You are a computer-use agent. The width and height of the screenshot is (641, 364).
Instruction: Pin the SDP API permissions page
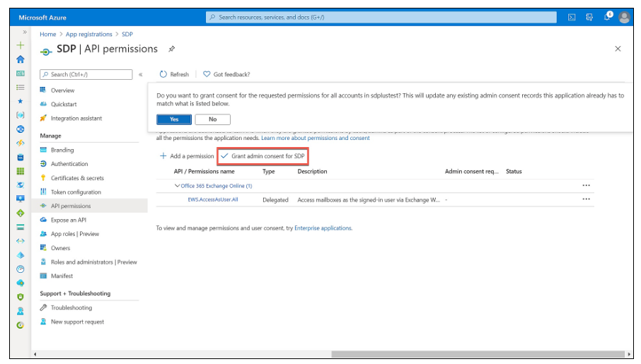pos(171,49)
